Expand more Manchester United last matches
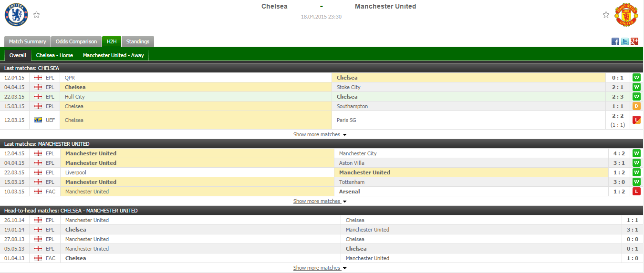The height and width of the screenshot is (273, 644). click(x=320, y=202)
